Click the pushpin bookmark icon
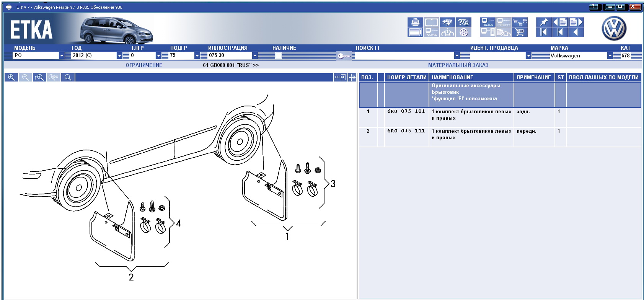This screenshot has width=644, height=300. tap(543, 22)
